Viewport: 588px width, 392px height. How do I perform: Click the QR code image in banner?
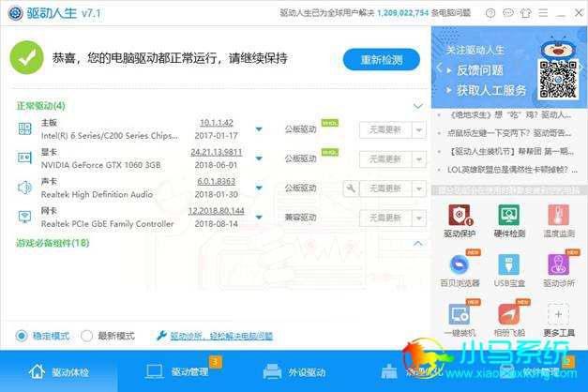click(x=558, y=79)
